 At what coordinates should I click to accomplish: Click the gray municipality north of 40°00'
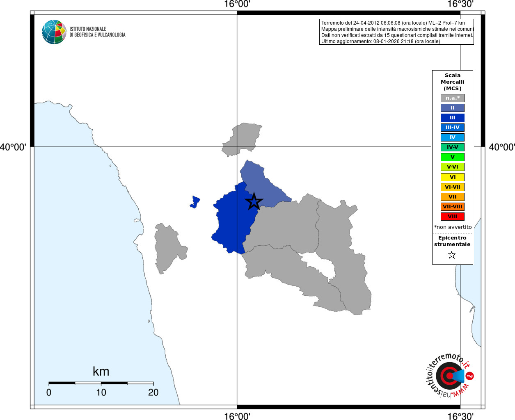coord(242,139)
